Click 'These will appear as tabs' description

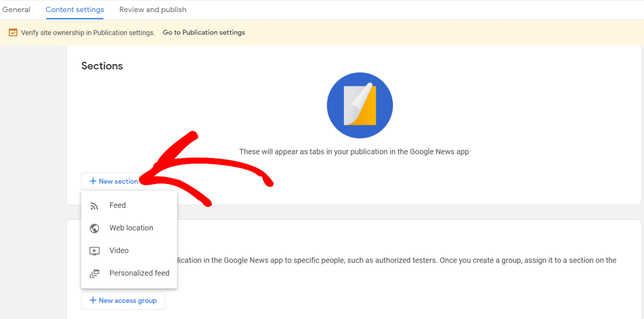coord(354,152)
